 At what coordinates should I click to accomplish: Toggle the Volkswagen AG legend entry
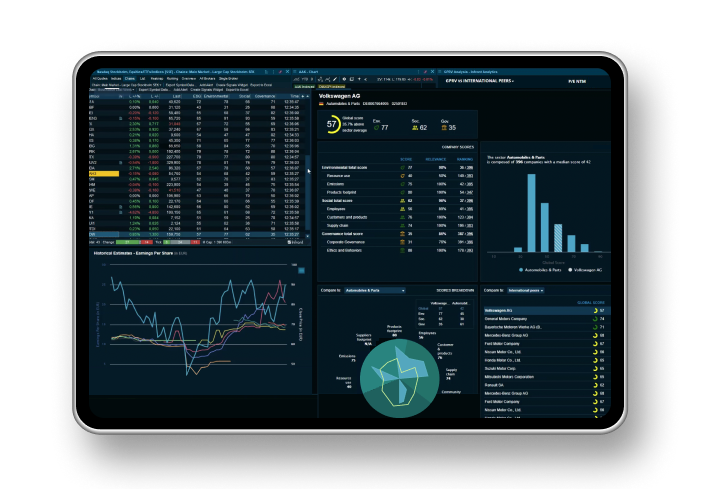(x=585, y=270)
